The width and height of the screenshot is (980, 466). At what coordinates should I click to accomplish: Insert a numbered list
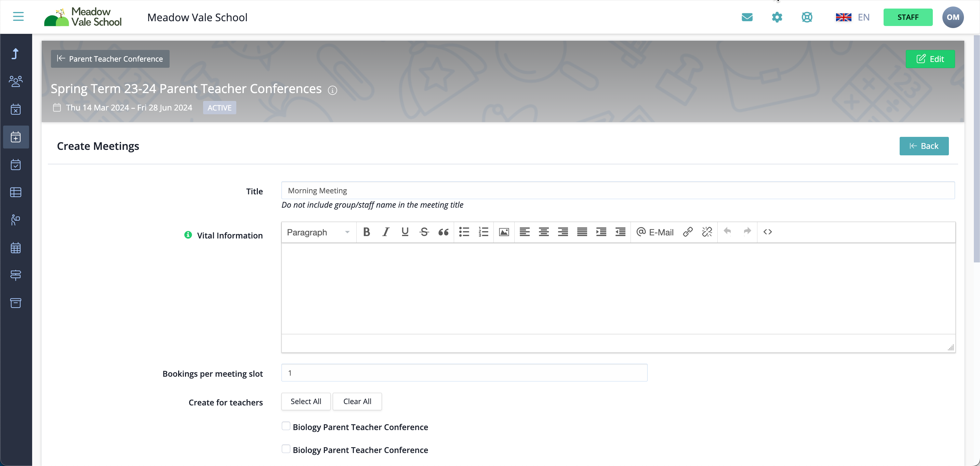pos(483,232)
